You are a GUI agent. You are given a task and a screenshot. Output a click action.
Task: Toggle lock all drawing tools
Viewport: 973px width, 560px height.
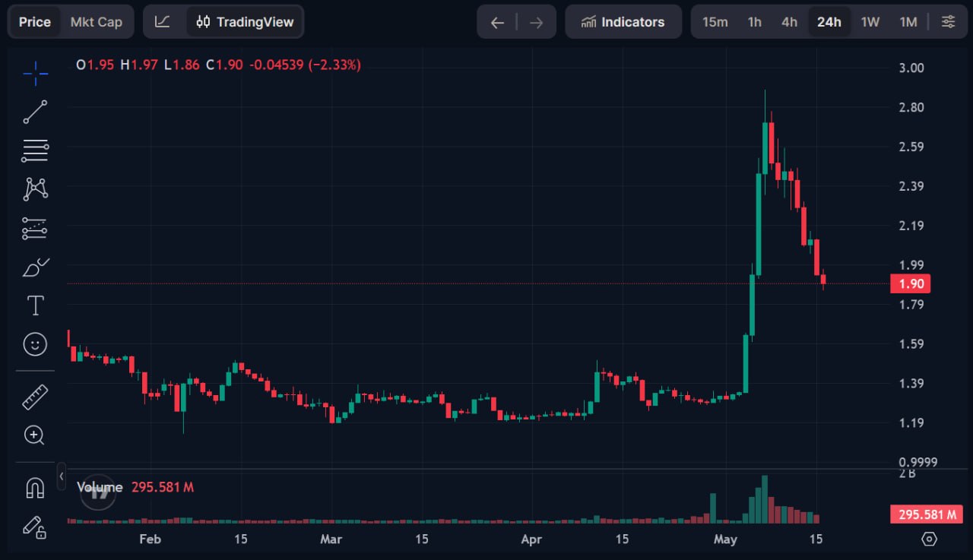[x=35, y=527]
